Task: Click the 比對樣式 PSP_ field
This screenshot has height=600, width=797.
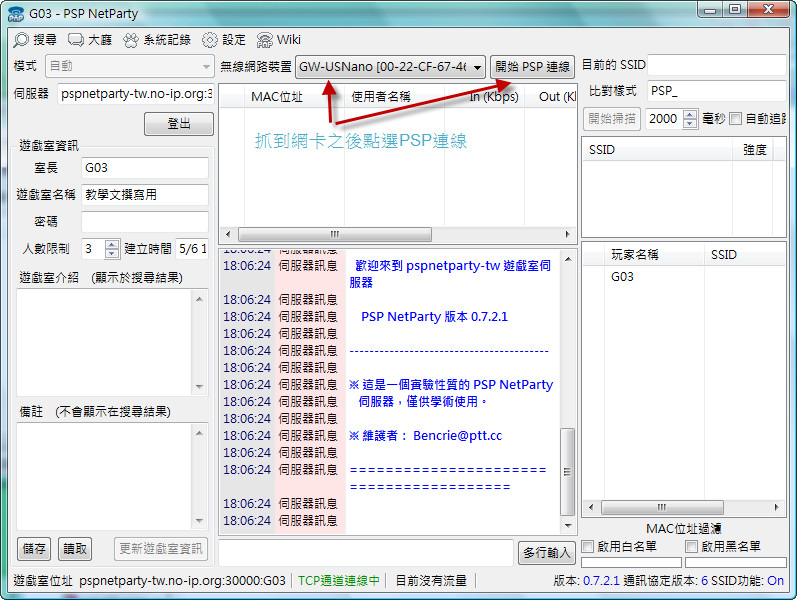Action: tap(717, 91)
